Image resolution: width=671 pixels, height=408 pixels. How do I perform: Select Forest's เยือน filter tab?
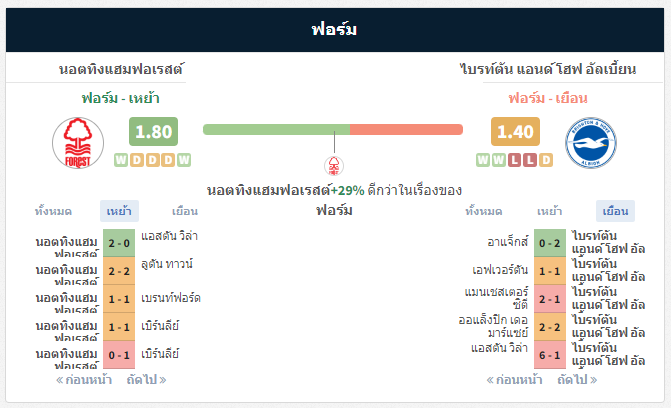(185, 211)
